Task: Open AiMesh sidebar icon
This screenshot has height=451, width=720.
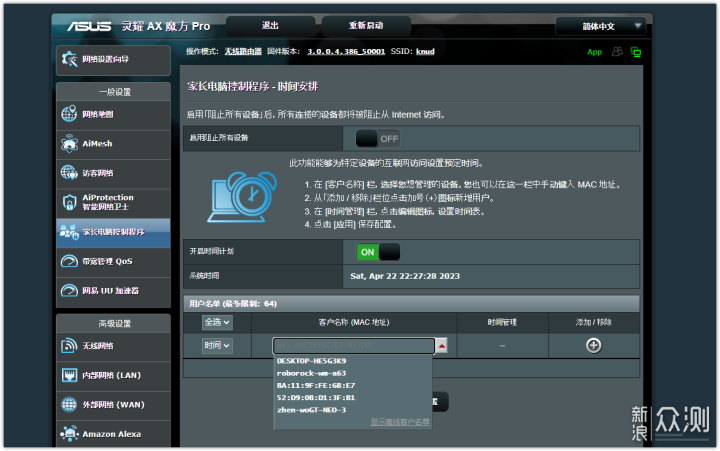Action: click(x=69, y=143)
